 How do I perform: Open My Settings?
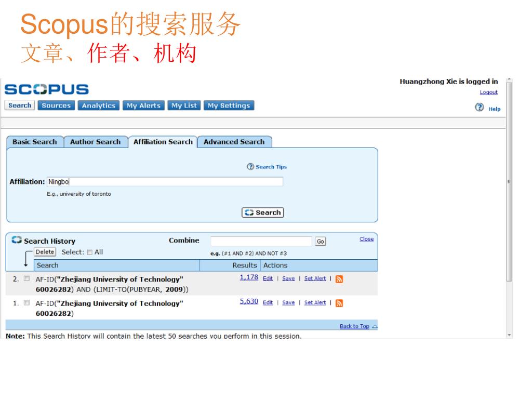pyautogui.click(x=229, y=105)
